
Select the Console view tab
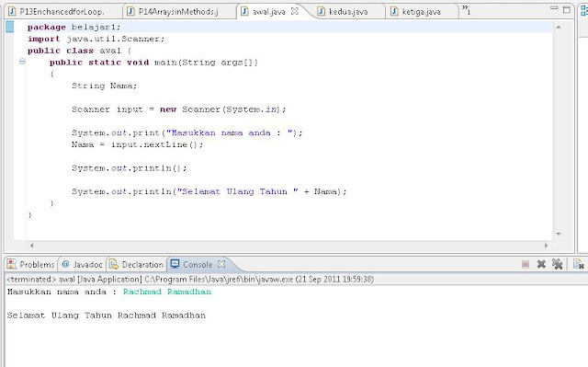click(198, 265)
